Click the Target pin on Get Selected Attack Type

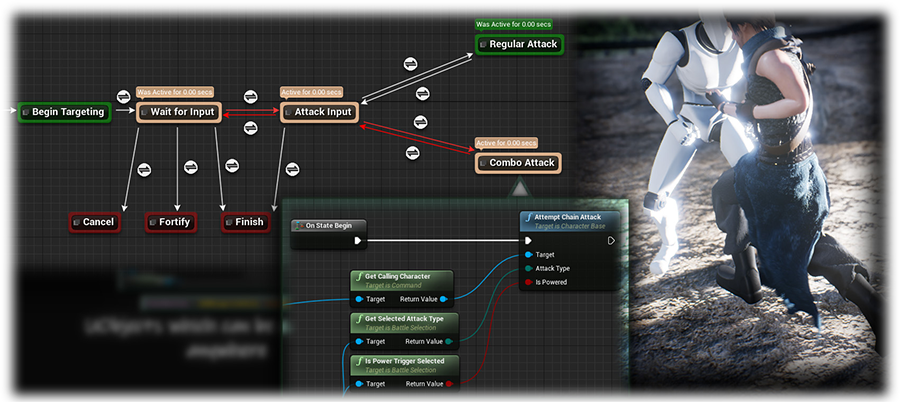tap(359, 342)
